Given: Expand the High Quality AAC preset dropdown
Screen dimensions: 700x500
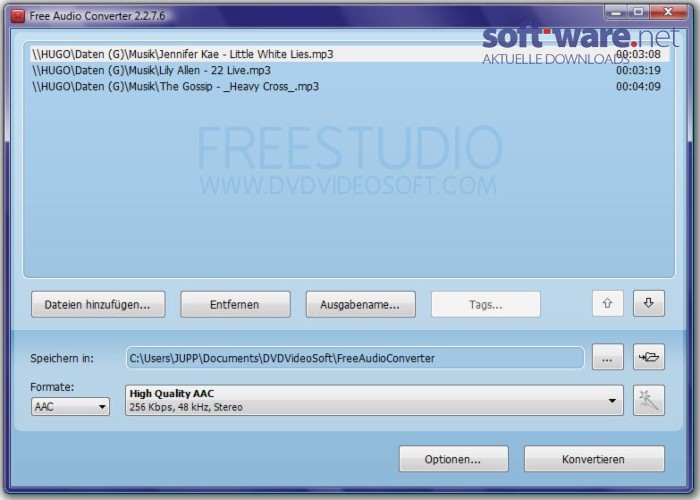Looking at the screenshot, I should (x=374, y=400).
